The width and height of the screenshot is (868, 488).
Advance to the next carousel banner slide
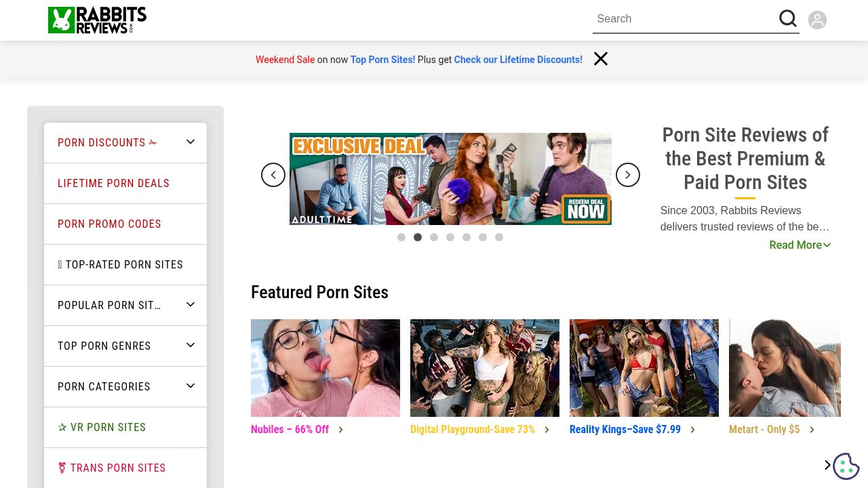click(628, 175)
